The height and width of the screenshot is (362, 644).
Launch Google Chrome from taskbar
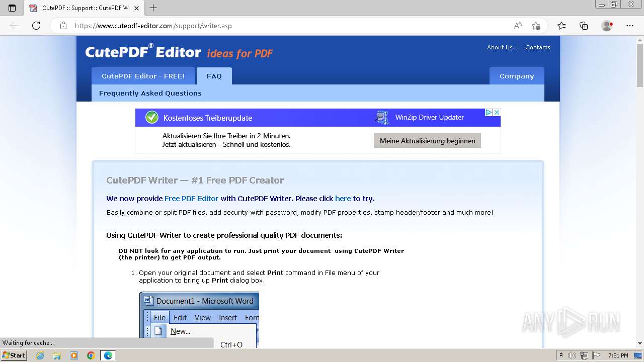pos(91,355)
